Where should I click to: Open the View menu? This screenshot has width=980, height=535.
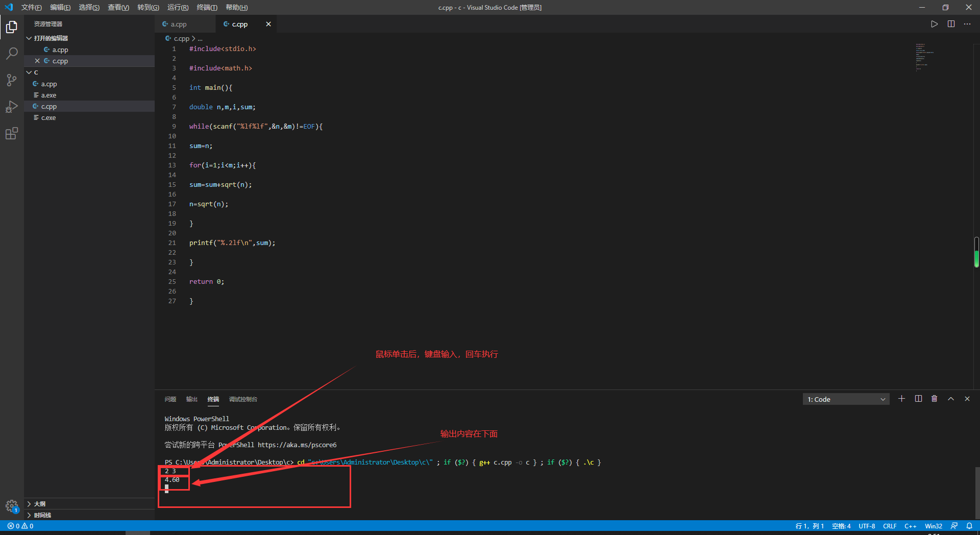(x=118, y=7)
